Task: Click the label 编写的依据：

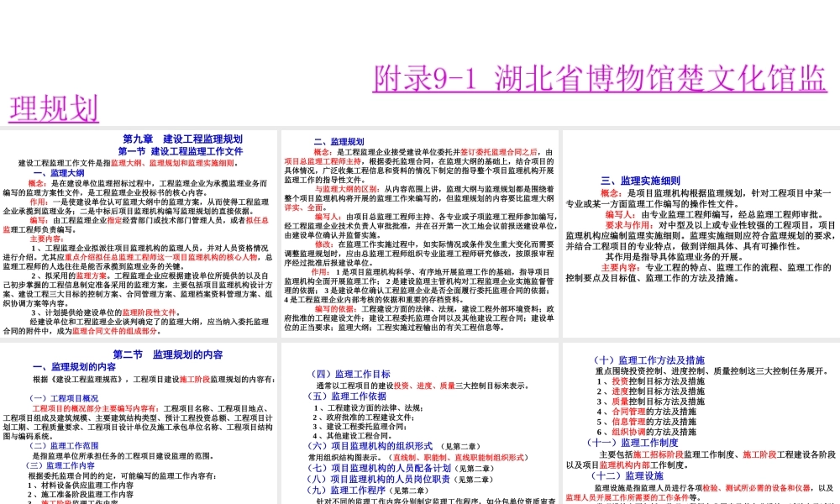Action: pos(336,308)
